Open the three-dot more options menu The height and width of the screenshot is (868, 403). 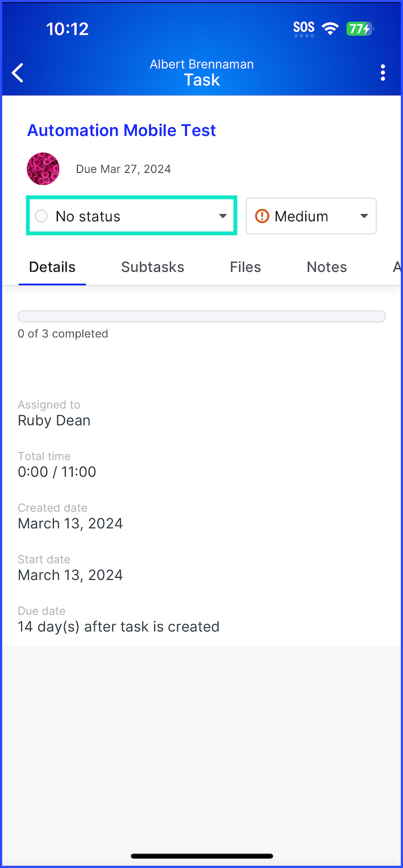(383, 73)
